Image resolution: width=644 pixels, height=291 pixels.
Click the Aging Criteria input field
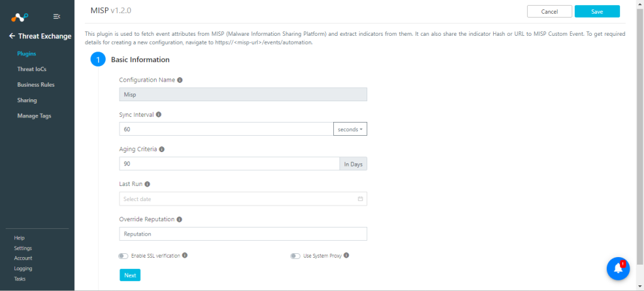click(x=230, y=164)
